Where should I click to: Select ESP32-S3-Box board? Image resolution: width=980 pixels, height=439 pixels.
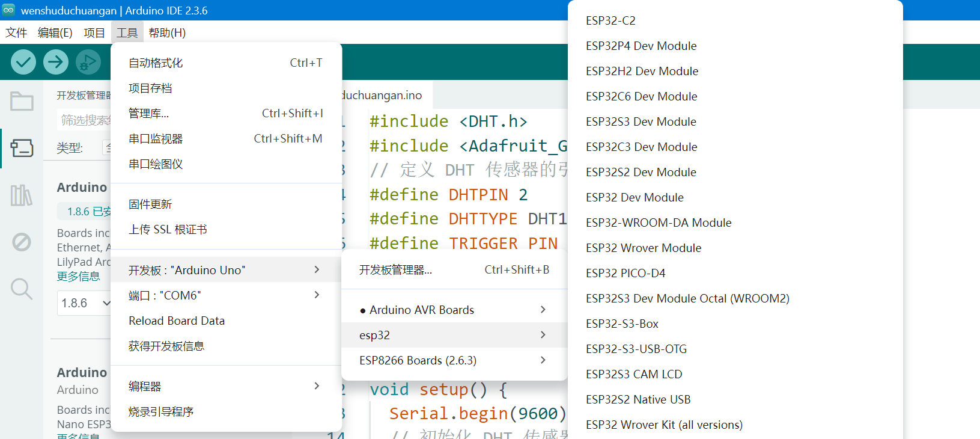point(735,324)
